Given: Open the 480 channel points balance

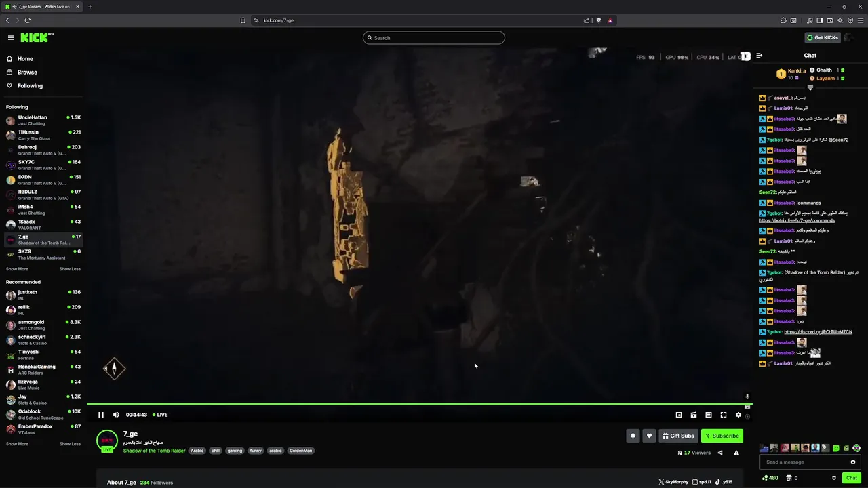Looking at the screenshot, I should [x=770, y=478].
